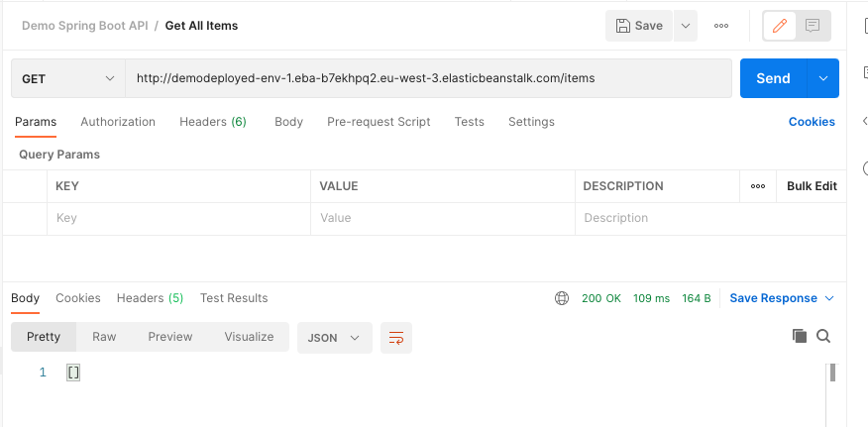Click the Description input cell
Screen dimensions: 868x427
(710, 218)
